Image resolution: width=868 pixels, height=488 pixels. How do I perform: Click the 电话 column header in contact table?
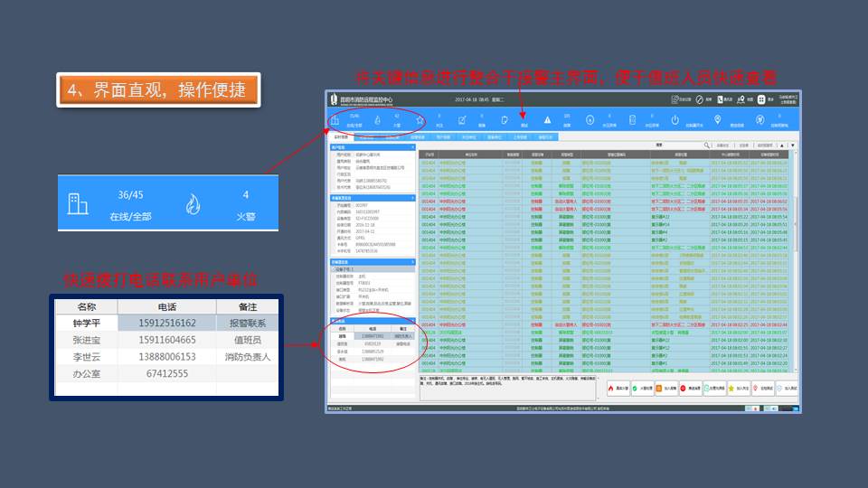point(167,306)
